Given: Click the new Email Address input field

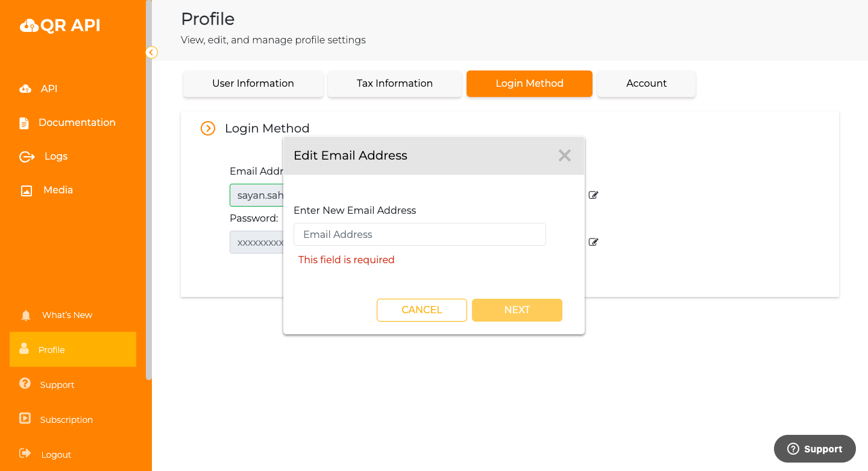Looking at the screenshot, I should (x=420, y=234).
